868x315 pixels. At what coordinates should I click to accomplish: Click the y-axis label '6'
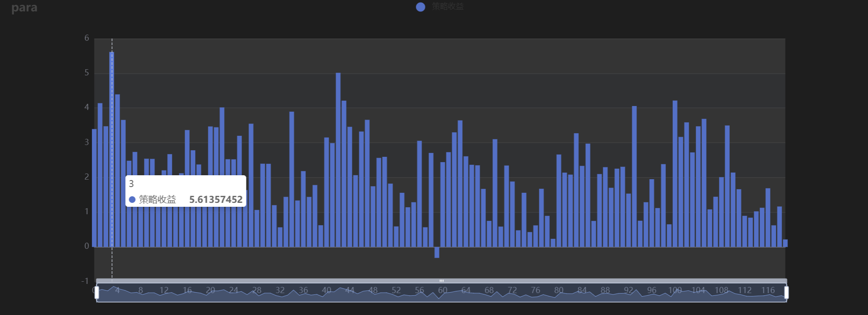point(87,38)
